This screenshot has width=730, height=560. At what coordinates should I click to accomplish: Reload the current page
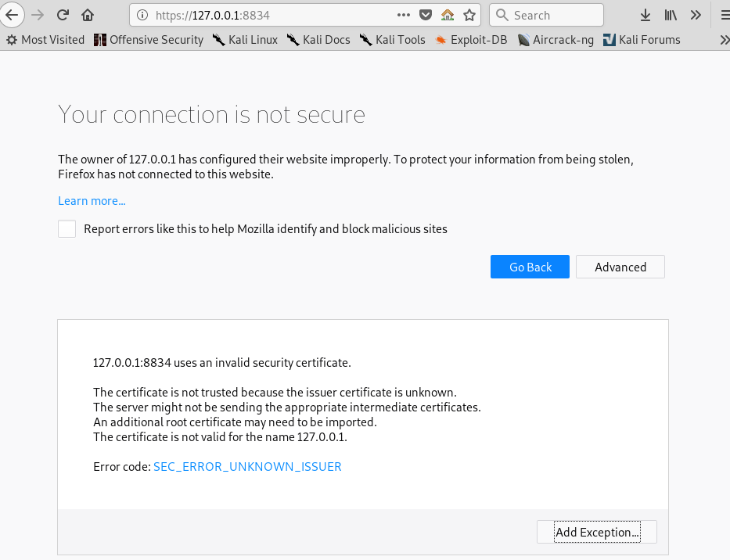(x=63, y=15)
